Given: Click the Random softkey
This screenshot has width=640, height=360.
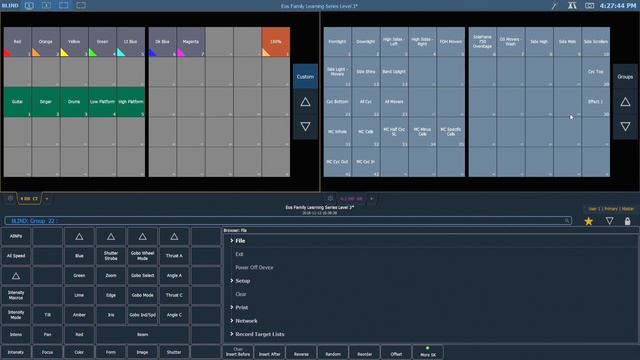Looking at the screenshot, I should pyautogui.click(x=333, y=353).
